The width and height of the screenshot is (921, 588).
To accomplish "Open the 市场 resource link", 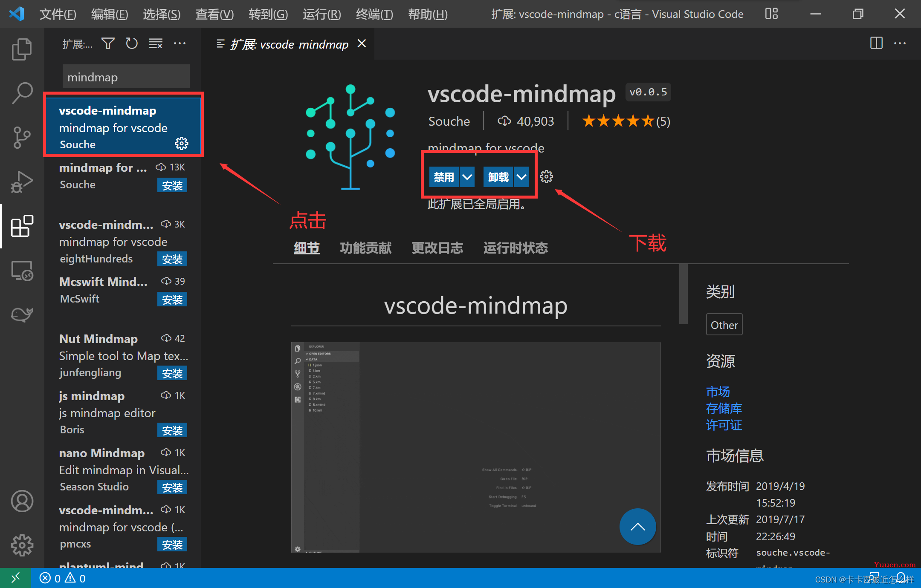I will (718, 391).
